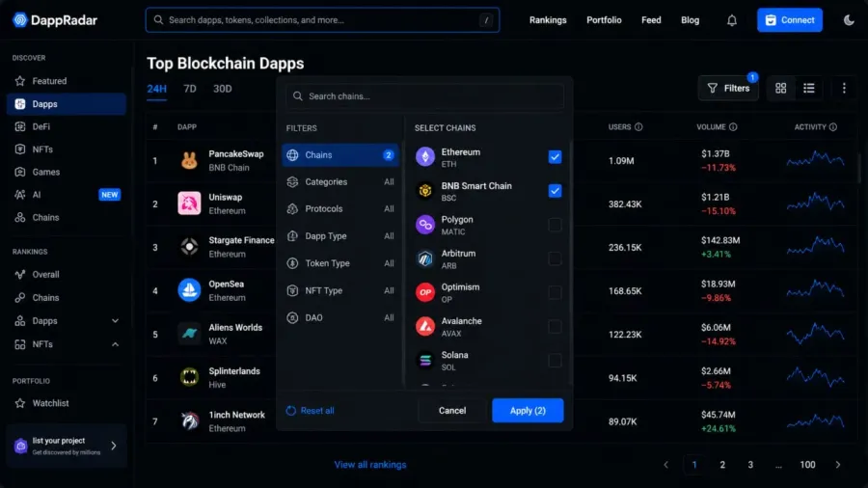Click Reset all filters link
This screenshot has height=488, width=868.
tap(310, 411)
